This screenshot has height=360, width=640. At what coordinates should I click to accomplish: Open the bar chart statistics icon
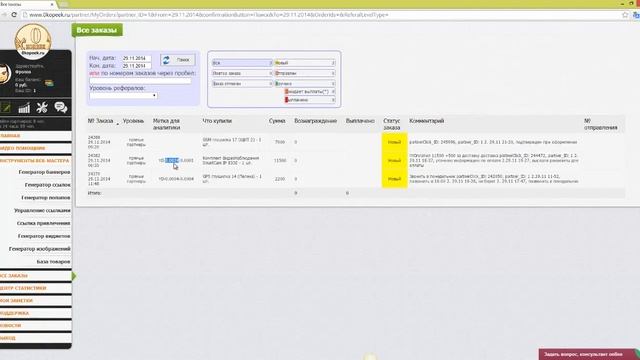pos(24,108)
